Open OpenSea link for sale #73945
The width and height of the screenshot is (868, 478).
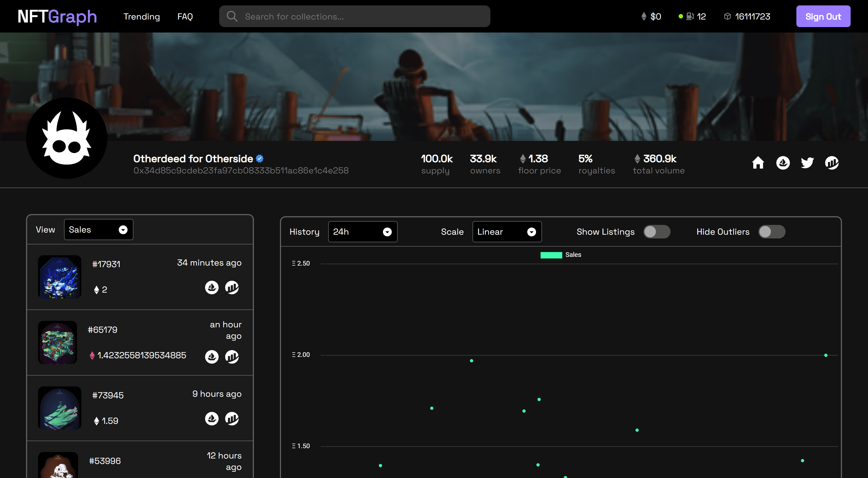click(212, 419)
